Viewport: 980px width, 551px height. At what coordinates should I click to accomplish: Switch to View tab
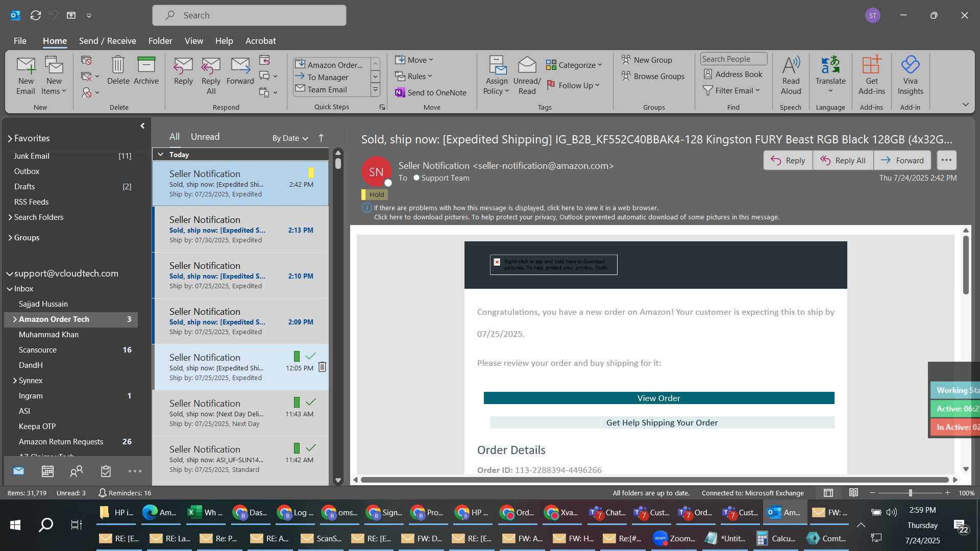[x=193, y=41]
